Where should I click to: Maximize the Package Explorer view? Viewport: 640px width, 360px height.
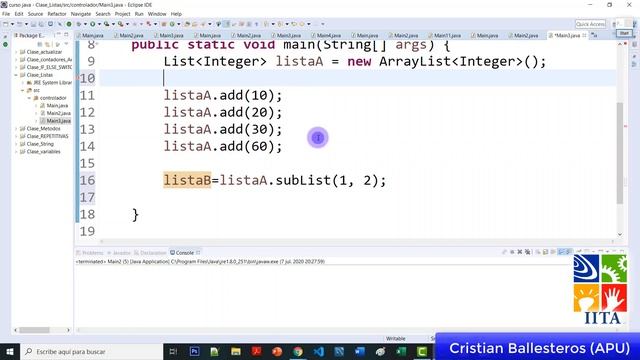(x=66, y=35)
